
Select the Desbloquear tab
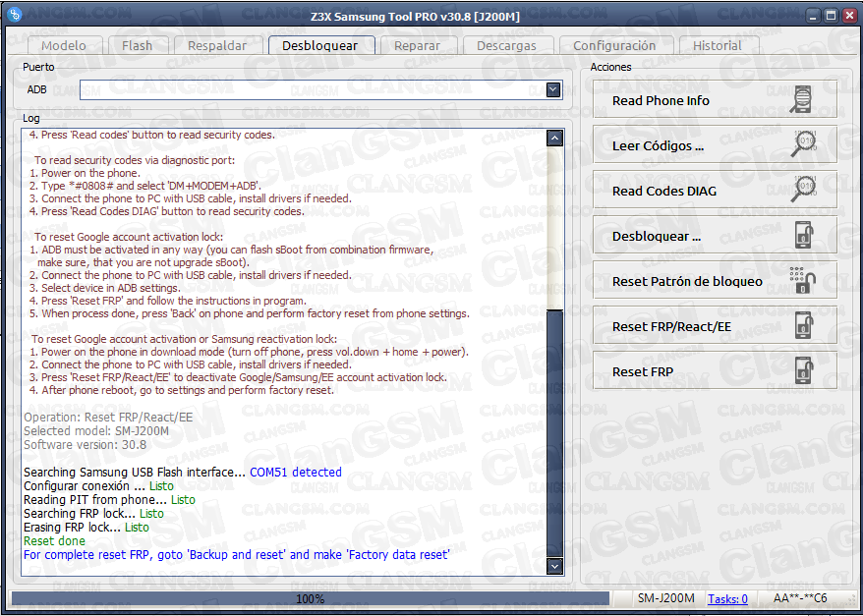319,45
